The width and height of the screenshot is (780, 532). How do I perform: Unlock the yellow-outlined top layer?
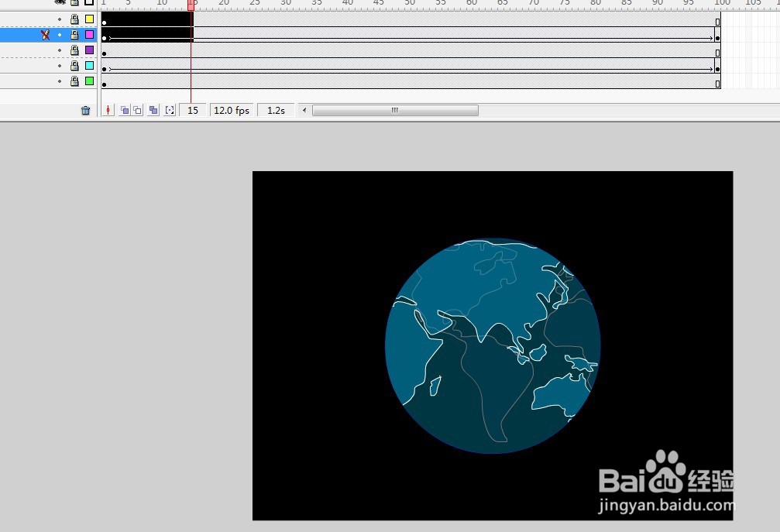tap(74, 19)
